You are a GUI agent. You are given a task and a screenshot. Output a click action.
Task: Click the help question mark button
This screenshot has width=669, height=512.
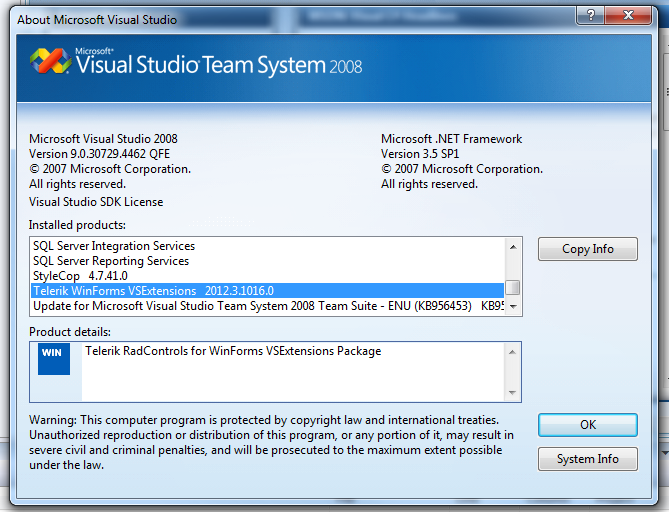tap(590, 15)
